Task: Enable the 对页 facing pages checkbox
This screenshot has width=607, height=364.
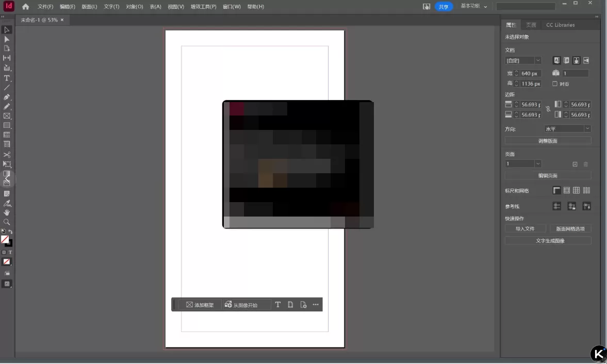Action: click(x=554, y=84)
